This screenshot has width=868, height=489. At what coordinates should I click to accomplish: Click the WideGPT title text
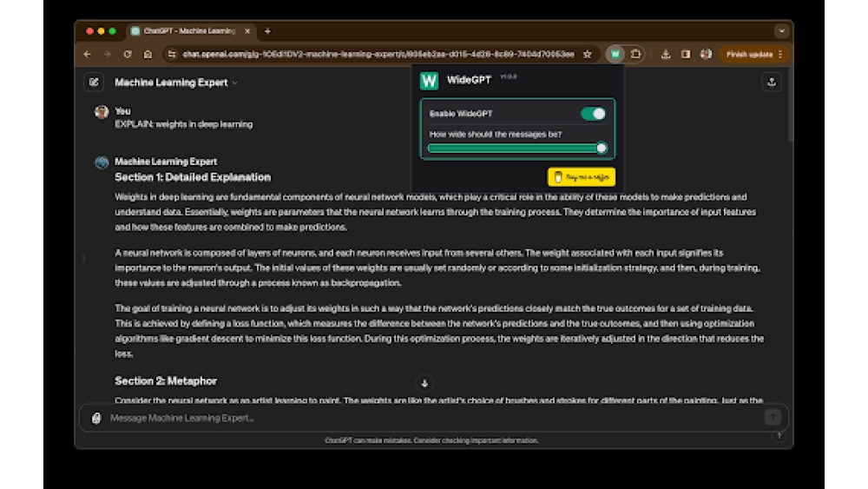tap(469, 80)
